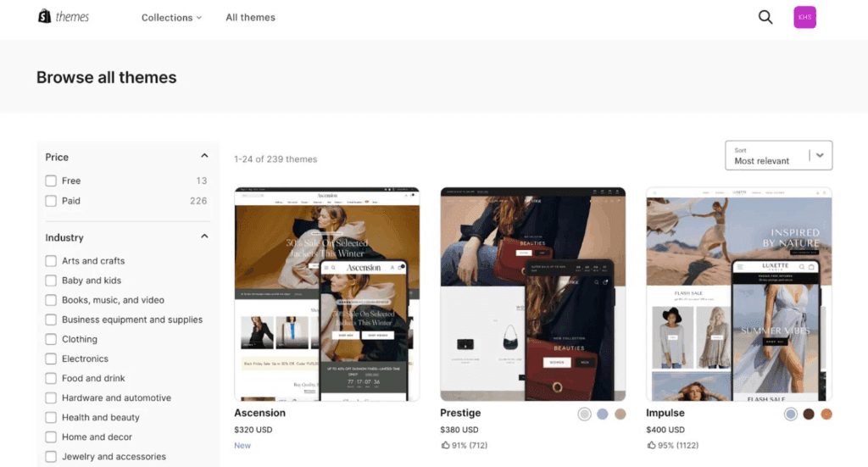
Task: Select Prestige's tan style swatch
Action: point(620,414)
